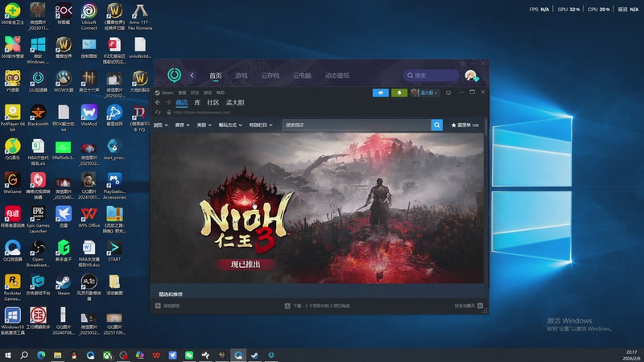
Task: Expand the 浏览 dropdown in Steam store
Action: tap(160, 125)
